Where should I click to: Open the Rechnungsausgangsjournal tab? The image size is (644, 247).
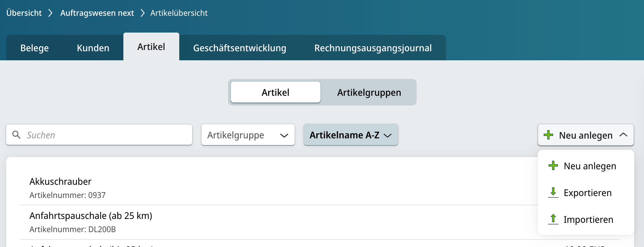[x=373, y=48]
